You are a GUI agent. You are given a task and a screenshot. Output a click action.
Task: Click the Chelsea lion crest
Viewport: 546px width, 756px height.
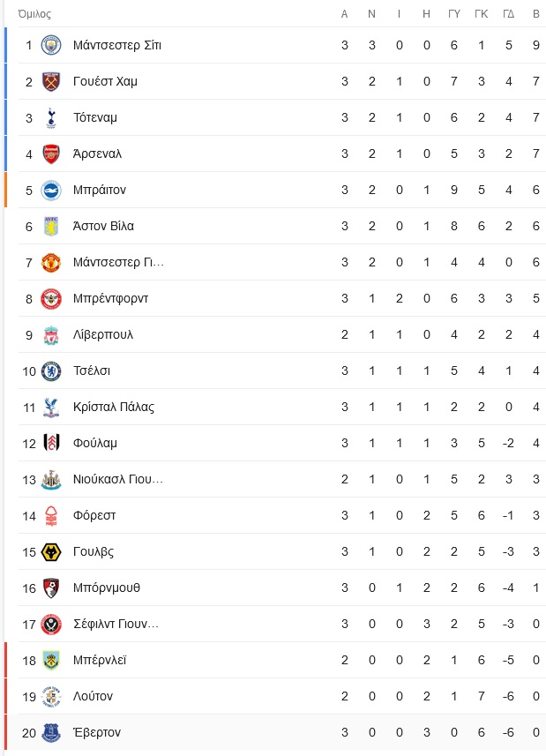pos(51,371)
